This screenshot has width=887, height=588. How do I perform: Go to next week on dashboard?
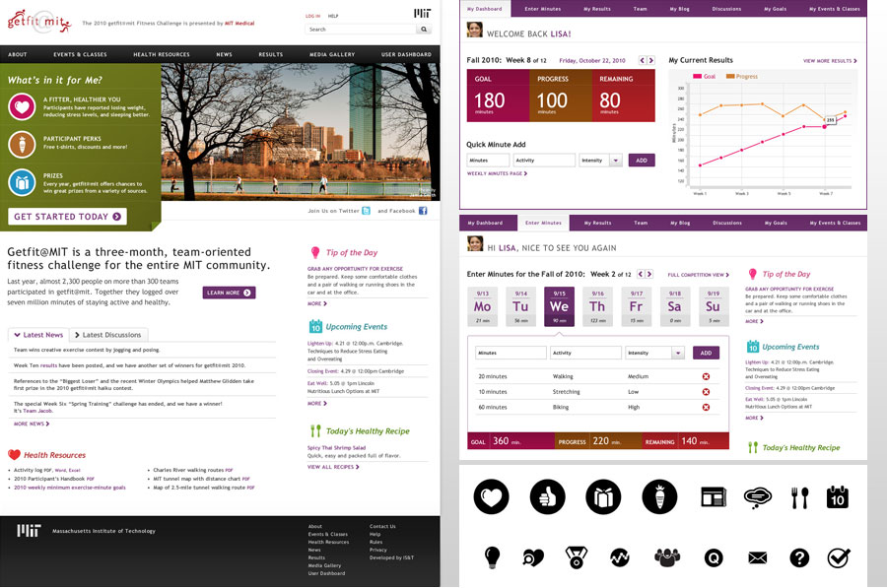click(651, 60)
